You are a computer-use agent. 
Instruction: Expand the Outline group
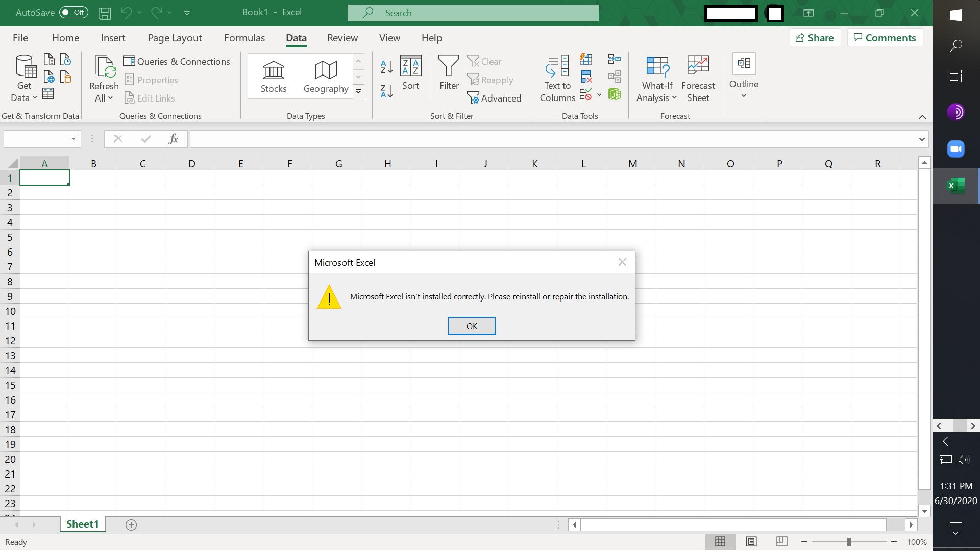coord(744,77)
